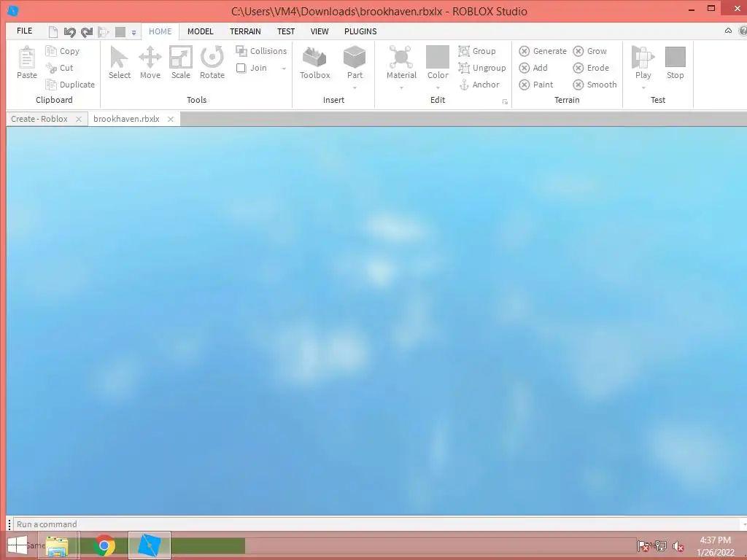Viewport: 747px width, 560px height.
Task: Click the Copy icon in Clipboard
Action: [x=51, y=51]
